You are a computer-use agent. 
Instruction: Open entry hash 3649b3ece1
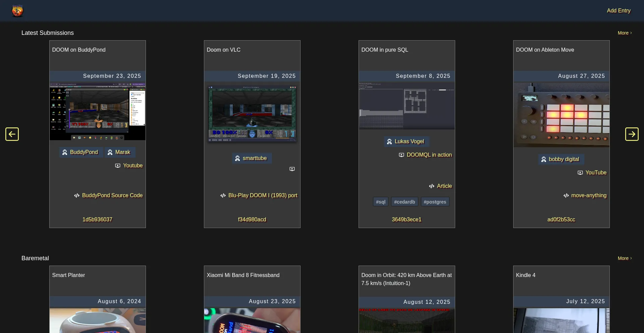click(x=407, y=220)
